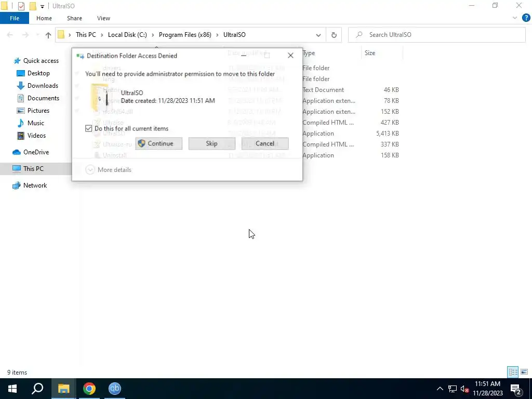Image resolution: width=532 pixels, height=399 pixels.
Task: Select 'Local Disk (C:)' breadcrumb
Action: (127, 35)
